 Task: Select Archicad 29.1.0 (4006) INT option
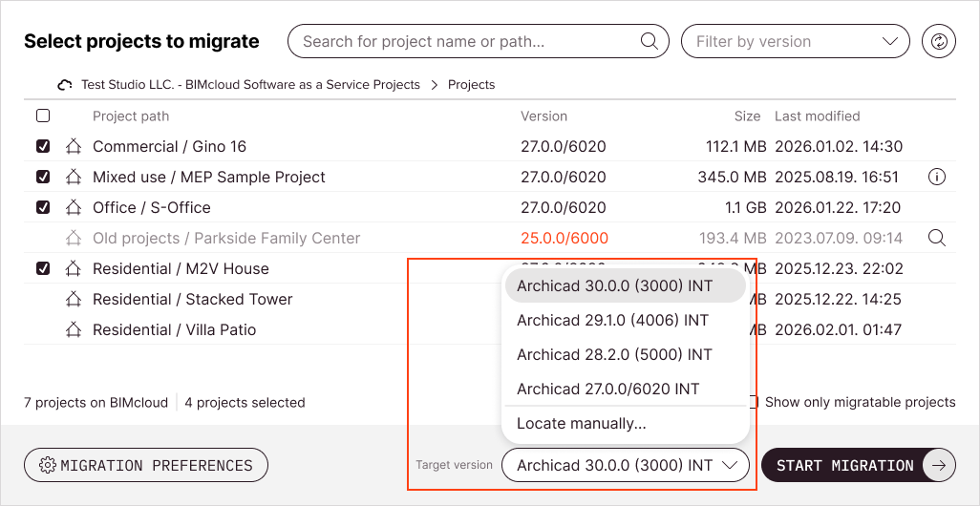[625, 321]
